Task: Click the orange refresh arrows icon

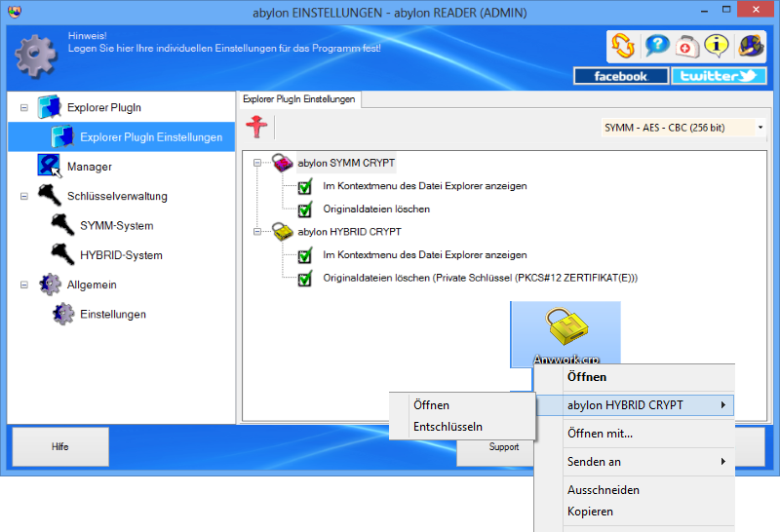Action: 623,46
